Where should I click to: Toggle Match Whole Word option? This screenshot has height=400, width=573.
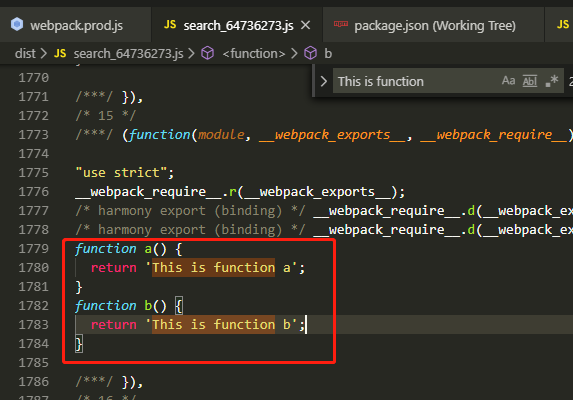pos(530,81)
